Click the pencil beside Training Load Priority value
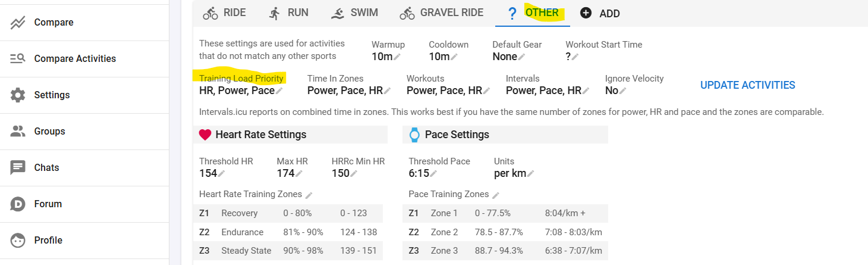The width and height of the screenshot is (868, 265). point(279,91)
